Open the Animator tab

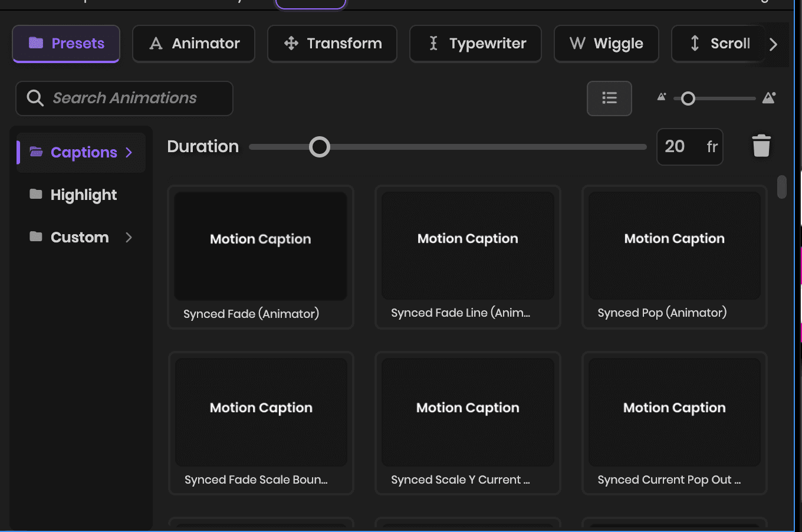click(x=193, y=44)
